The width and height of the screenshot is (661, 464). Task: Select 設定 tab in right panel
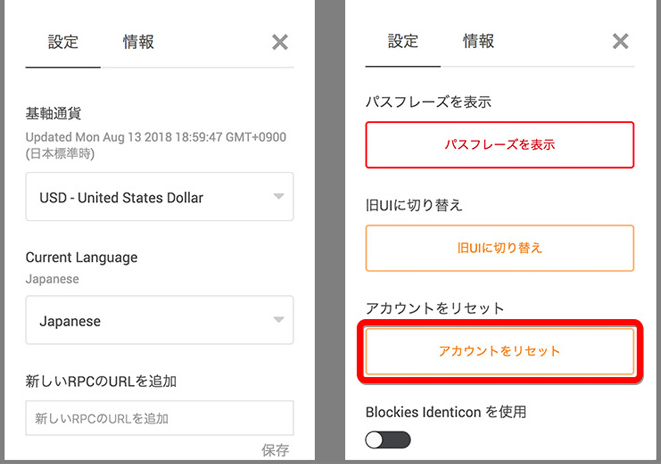tap(403, 42)
